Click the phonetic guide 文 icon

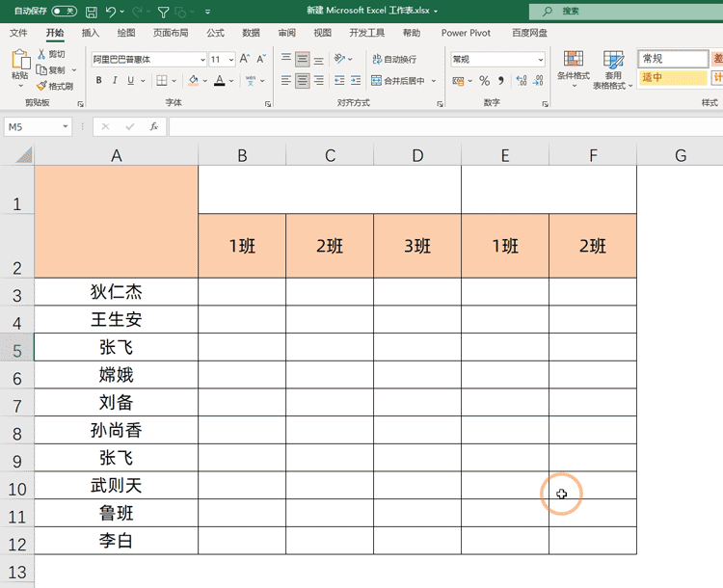coord(251,81)
